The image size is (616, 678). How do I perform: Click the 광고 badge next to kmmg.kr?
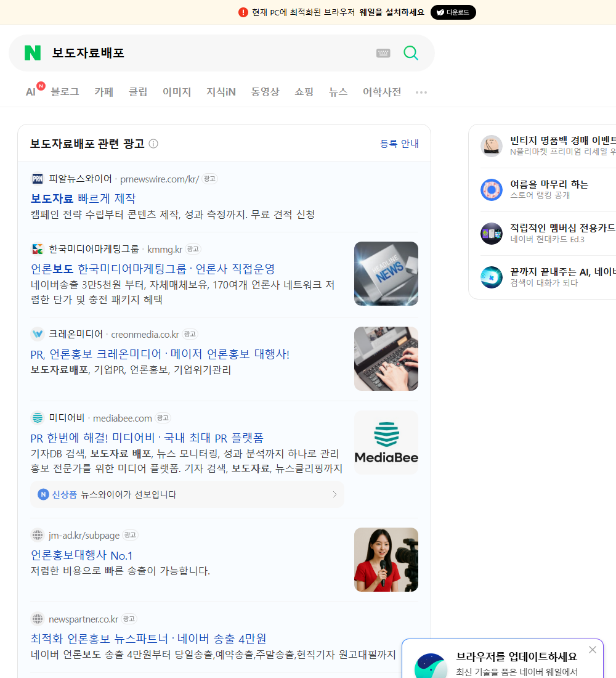193,249
